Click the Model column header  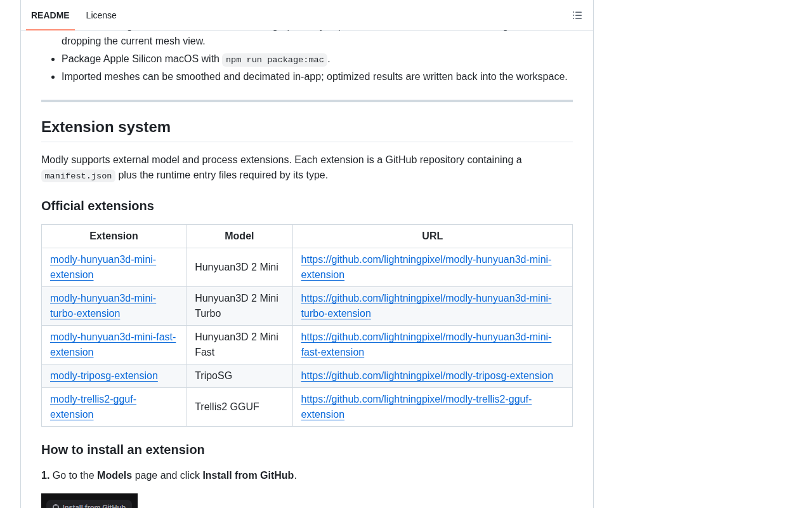(x=239, y=236)
